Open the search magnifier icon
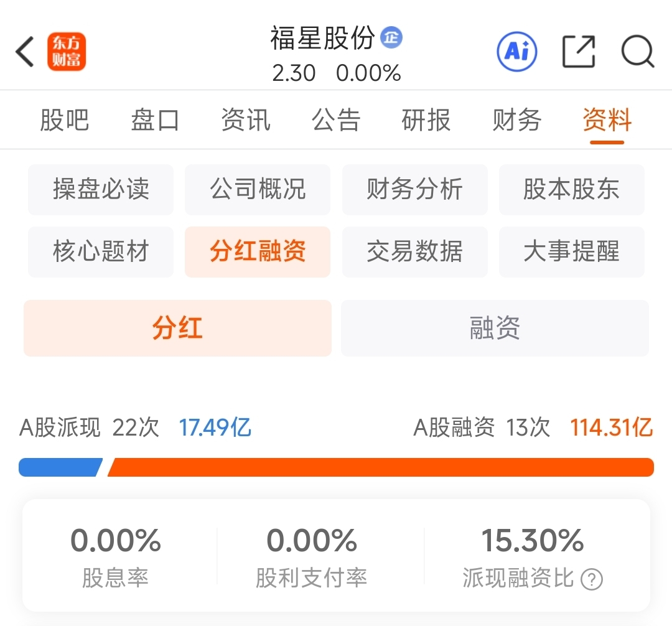The height and width of the screenshot is (626, 672). pyautogui.click(x=638, y=51)
